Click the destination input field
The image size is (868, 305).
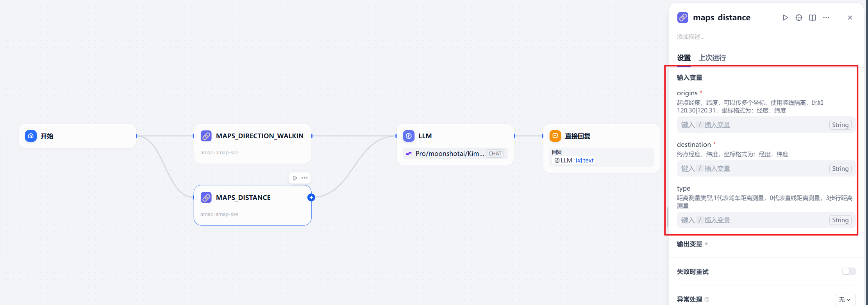(752, 169)
